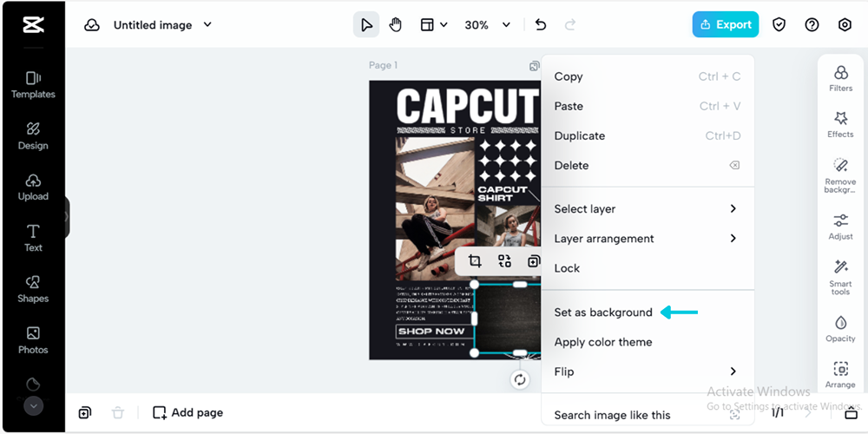Expand the Layer arrangement submenu

point(648,238)
